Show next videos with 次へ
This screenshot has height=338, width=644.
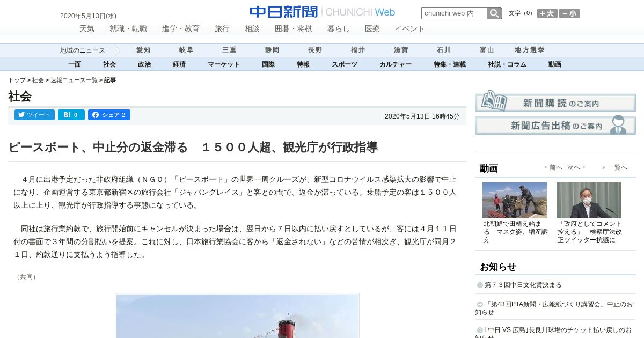[x=574, y=167]
